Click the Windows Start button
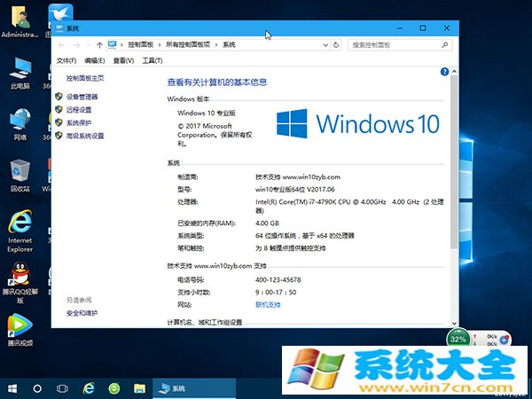The image size is (532, 399). [x=12, y=388]
